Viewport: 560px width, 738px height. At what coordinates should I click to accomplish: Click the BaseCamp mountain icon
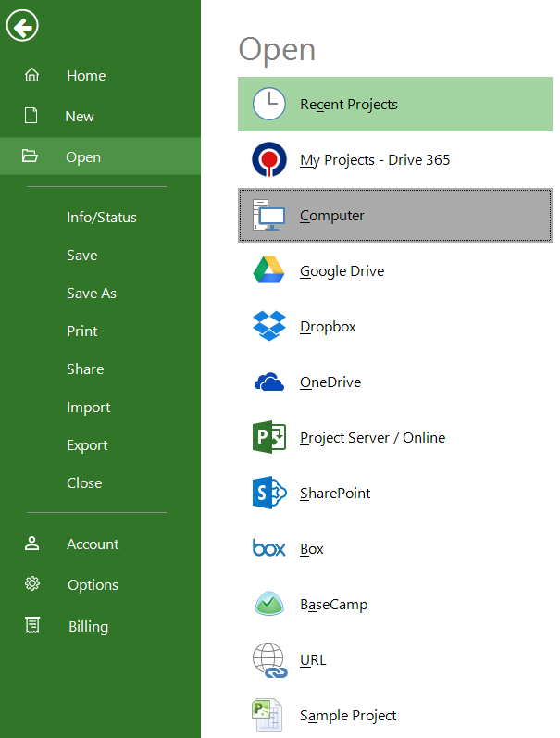pyautogui.click(x=269, y=604)
